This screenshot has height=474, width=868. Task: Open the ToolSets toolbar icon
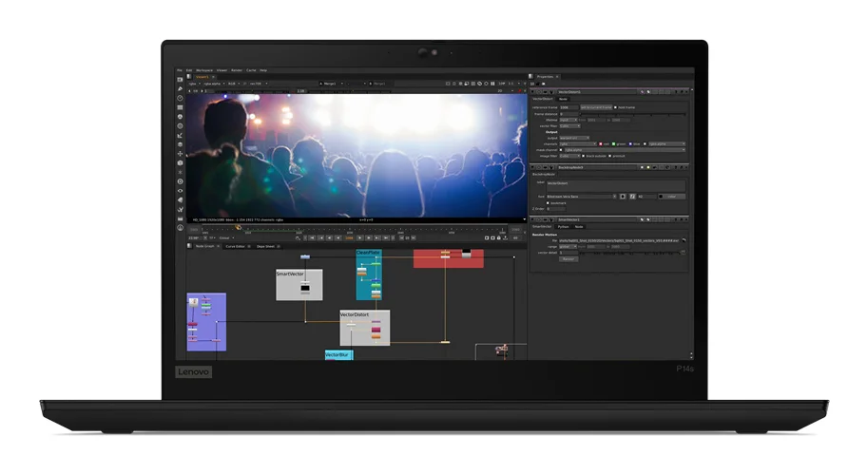coord(180,209)
